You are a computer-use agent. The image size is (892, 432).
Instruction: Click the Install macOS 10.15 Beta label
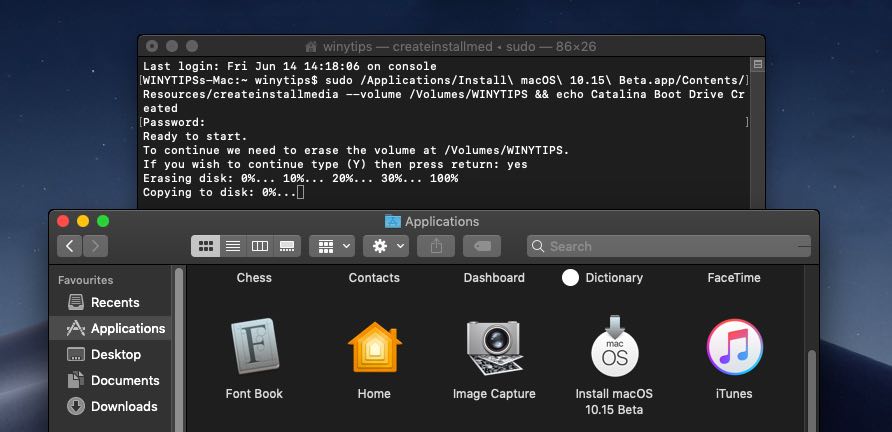614,401
